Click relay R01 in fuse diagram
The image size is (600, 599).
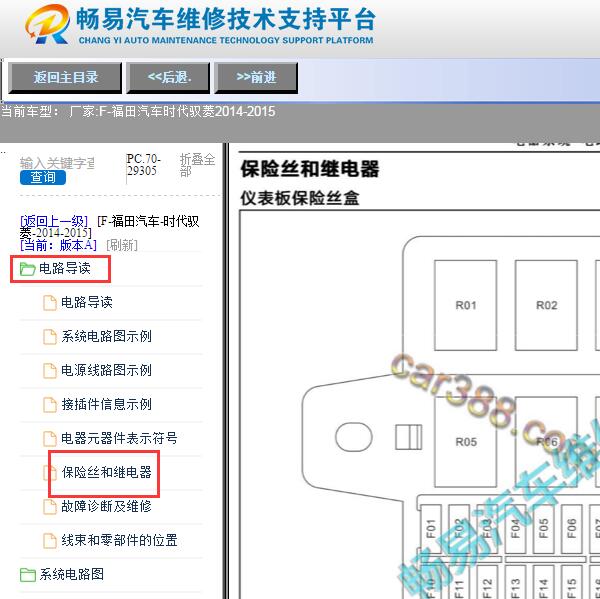[x=466, y=305]
